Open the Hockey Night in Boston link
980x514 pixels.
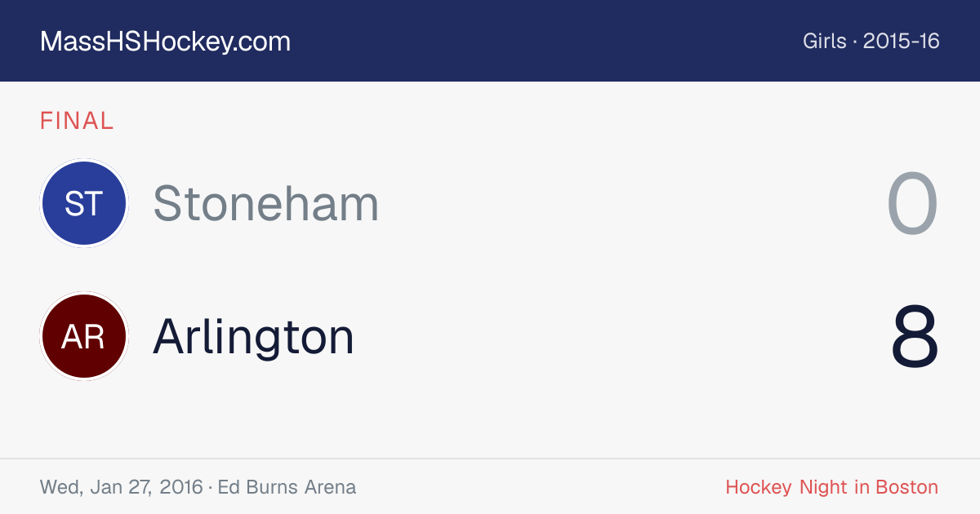coord(832,487)
